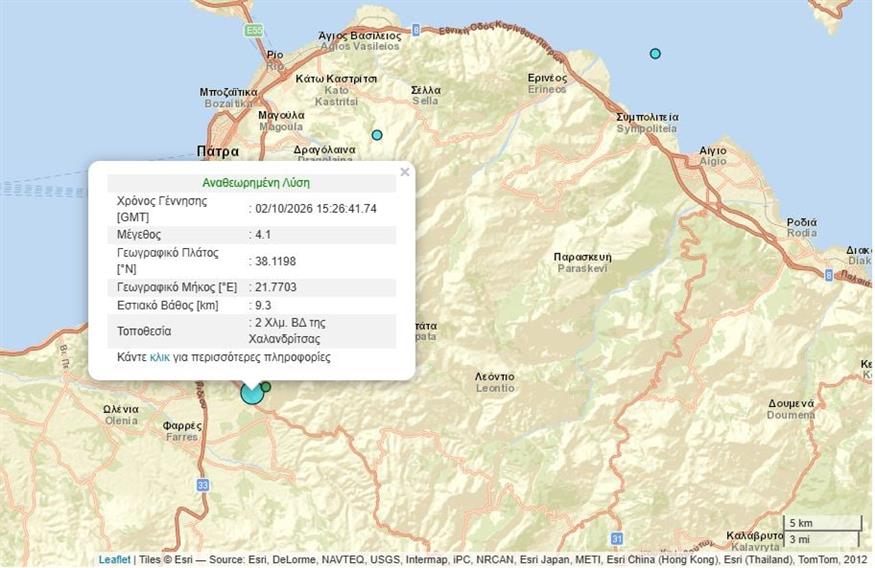Click the green E55 route shield near Rio

(x=254, y=31)
